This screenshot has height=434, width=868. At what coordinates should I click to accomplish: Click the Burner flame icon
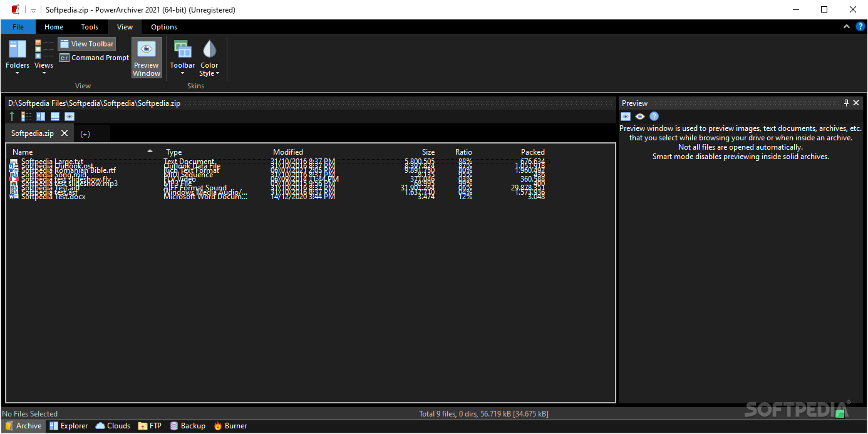point(218,426)
